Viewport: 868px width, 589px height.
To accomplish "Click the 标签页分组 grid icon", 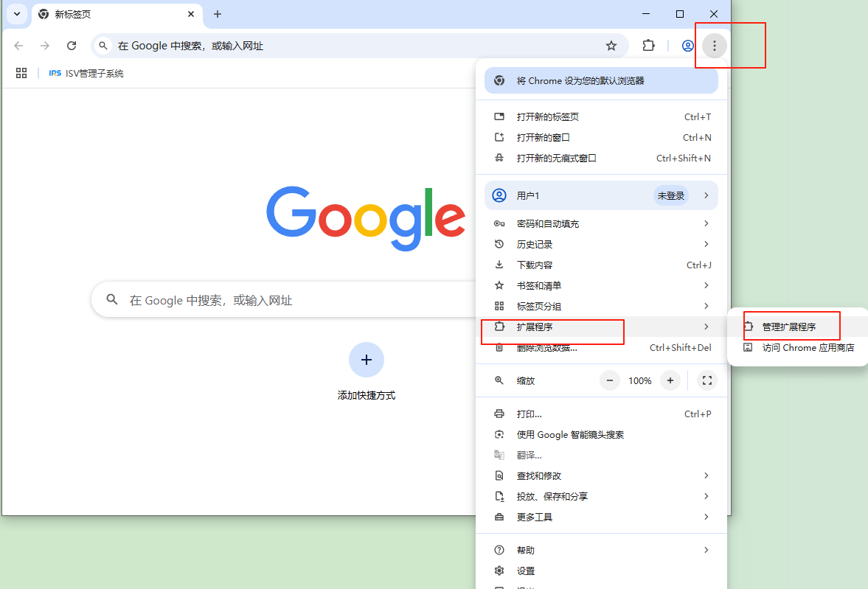I will point(499,306).
